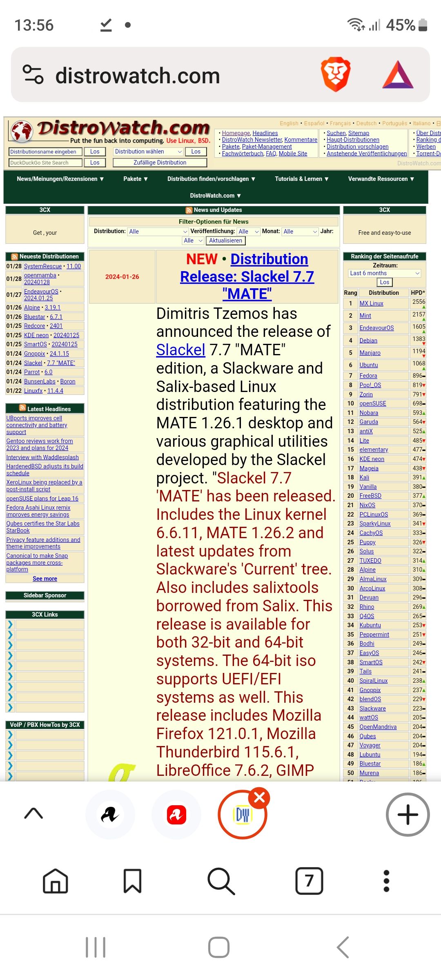Viewport: 441px width, 980px height.
Task: Open the Gentoo reviews headline link
Action: coord(40,444)
